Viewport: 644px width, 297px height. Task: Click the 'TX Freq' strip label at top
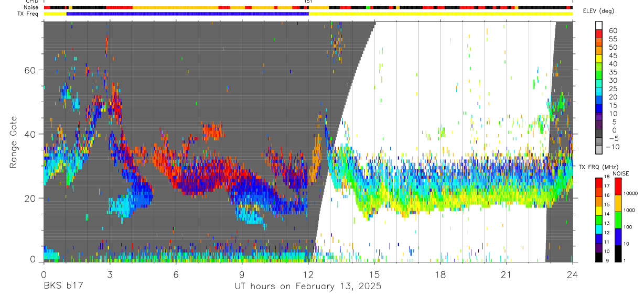(27, 14)
